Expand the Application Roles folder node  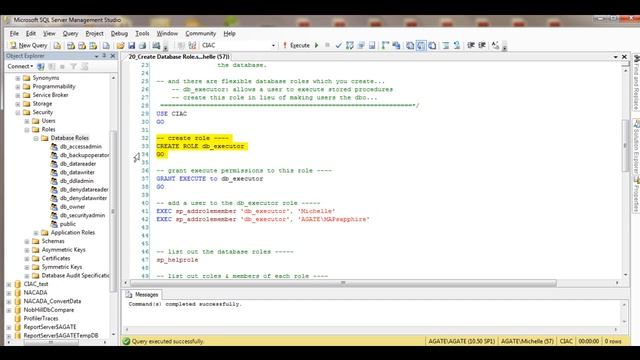click(36, 233)
